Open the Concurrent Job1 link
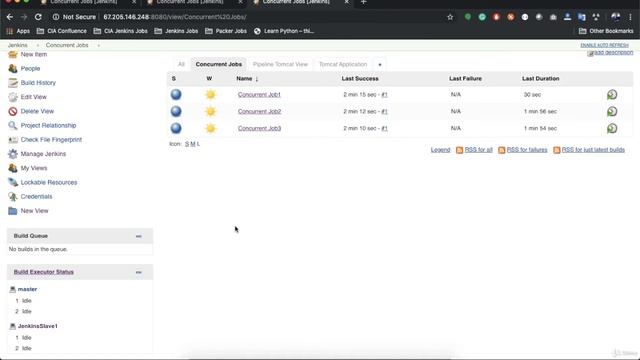This screenshot has width=640, height=360. (259, 95)
